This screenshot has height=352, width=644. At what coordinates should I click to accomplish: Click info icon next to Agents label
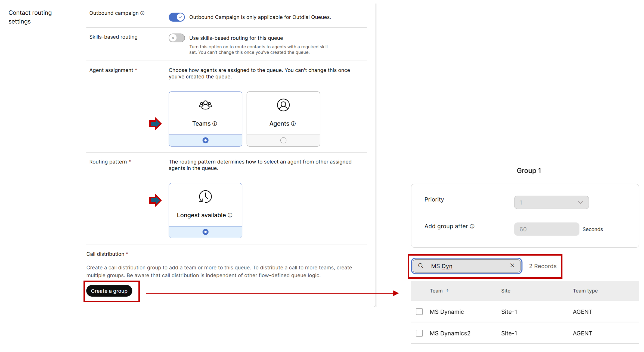tap(293, 124)
